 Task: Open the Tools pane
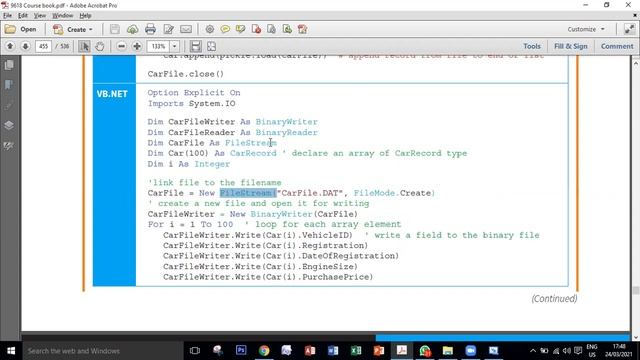click(x=532, y=46)
